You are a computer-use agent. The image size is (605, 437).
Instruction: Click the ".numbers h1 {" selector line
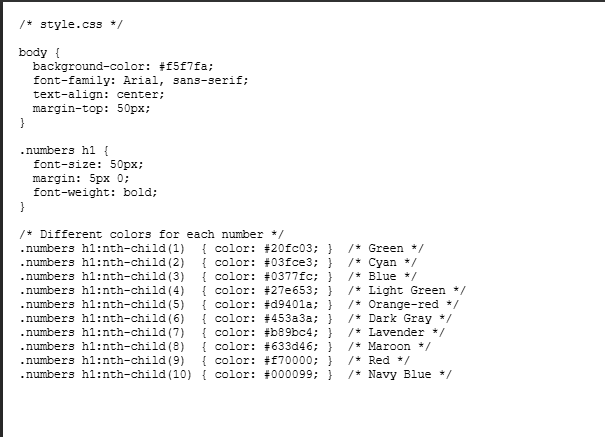point(63,149)
